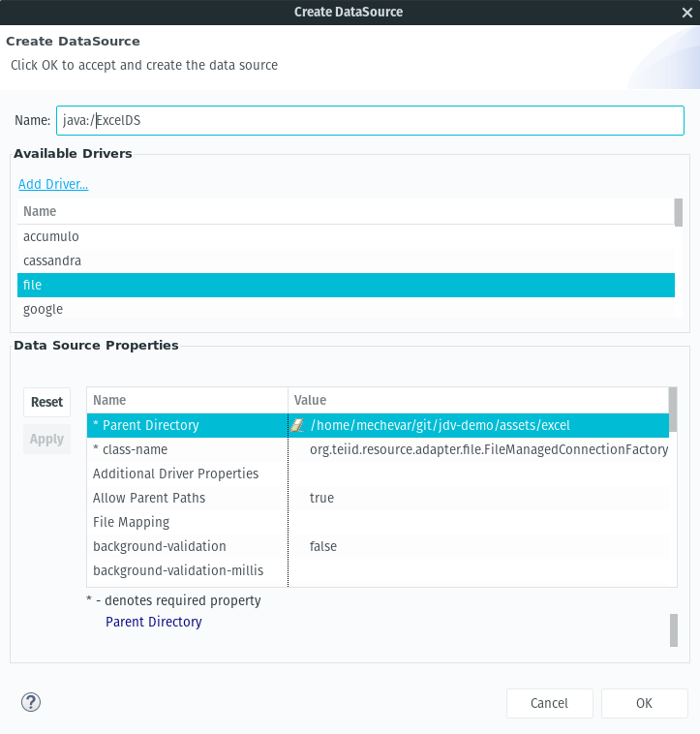Click the Name column header in drivers list
This screenshot has width=700, height=734.
[x=346, y=212]
